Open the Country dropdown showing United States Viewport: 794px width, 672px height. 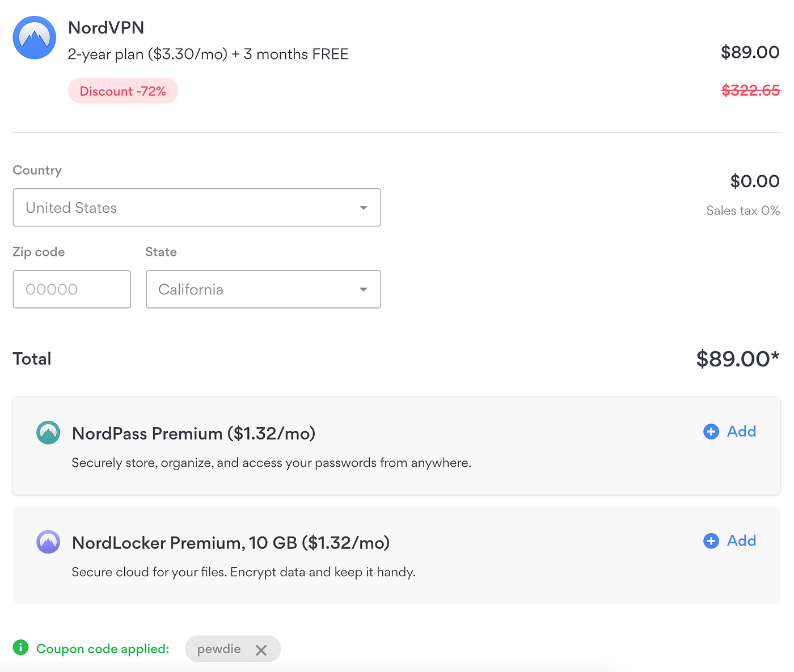coord(196,208)
